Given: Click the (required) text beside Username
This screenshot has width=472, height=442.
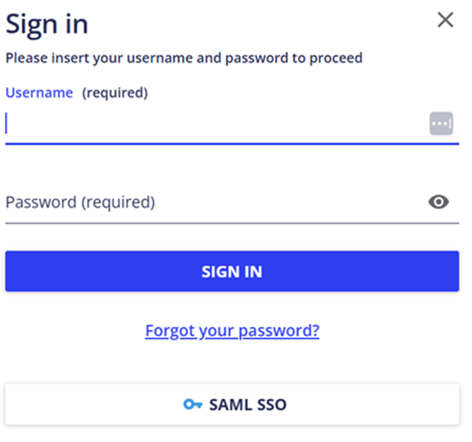Looking at the screenshot, I should 115,93.
